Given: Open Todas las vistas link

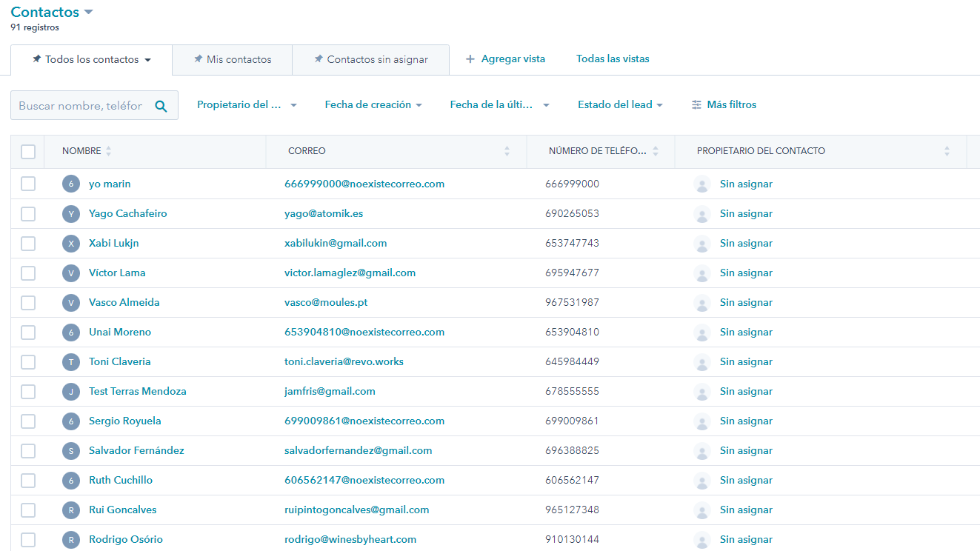Looking at the screenshot, I should (x=613, y=59).
